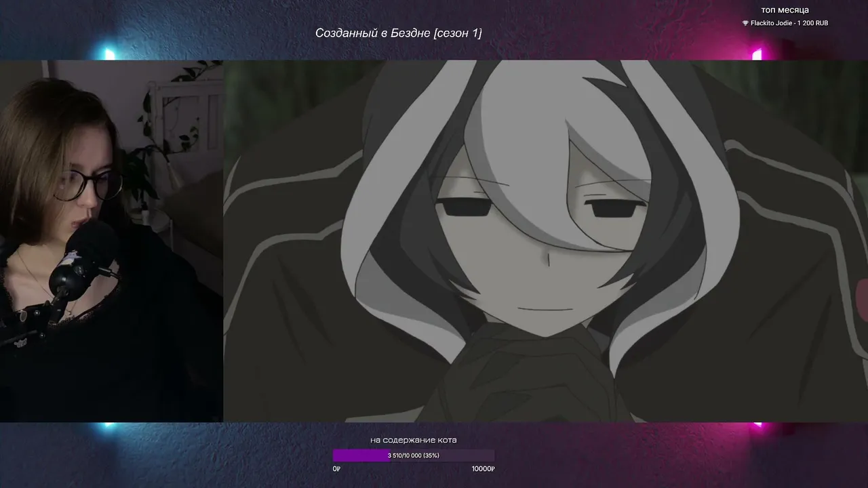Click the "Flackito Jodie - 1 200 RUB" entry

pos(789,23)
